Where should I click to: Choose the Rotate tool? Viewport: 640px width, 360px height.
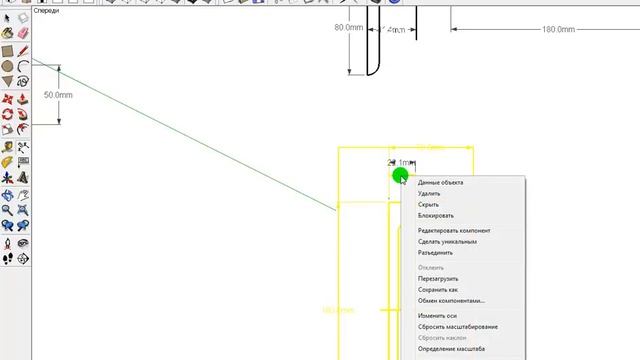point(7,114)
